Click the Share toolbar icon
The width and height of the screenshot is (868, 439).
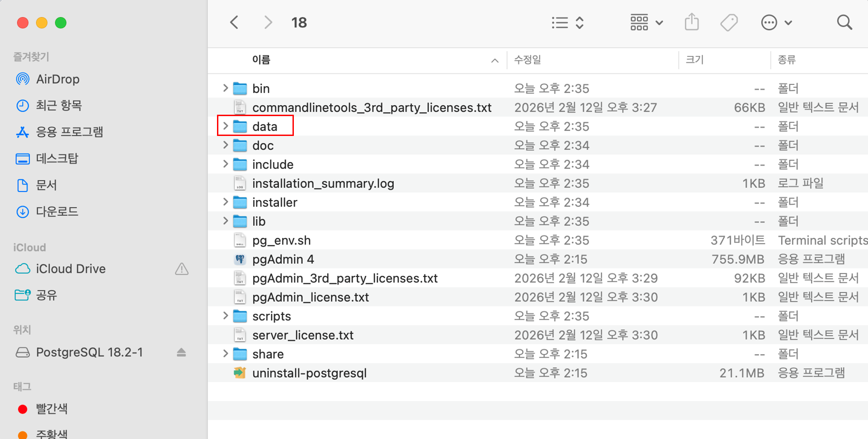point(692,22)
